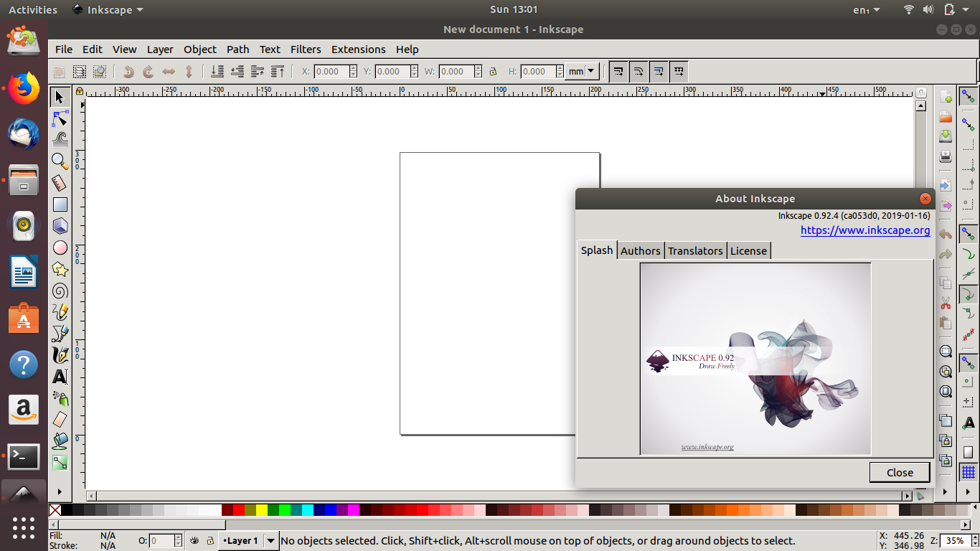Select the Node editing tool
This screenshot has width=980, height=551.
click(60, 118)
